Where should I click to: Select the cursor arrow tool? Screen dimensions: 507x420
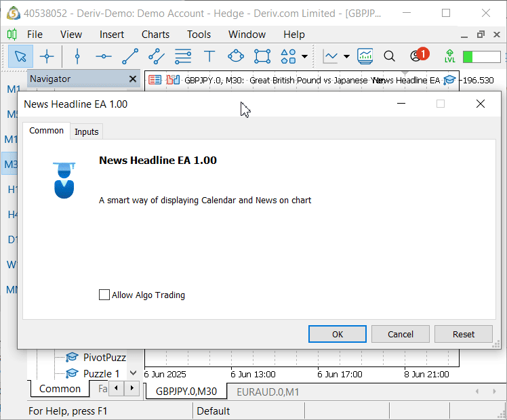(x=20, y=56)
